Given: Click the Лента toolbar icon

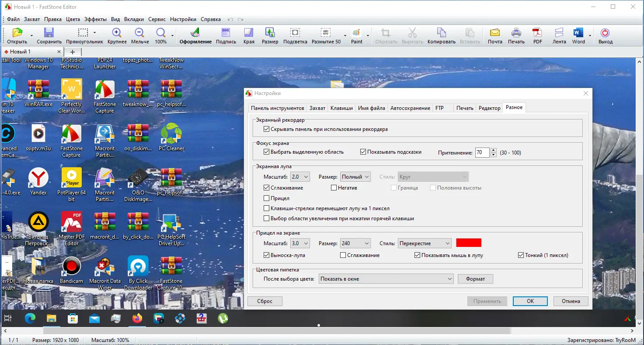Looking at the screenshot, I should click(559, 33).
